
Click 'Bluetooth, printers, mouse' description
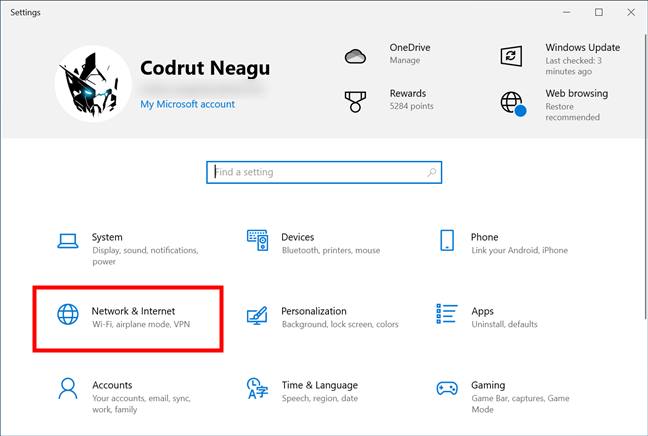(x=331, y=250)
